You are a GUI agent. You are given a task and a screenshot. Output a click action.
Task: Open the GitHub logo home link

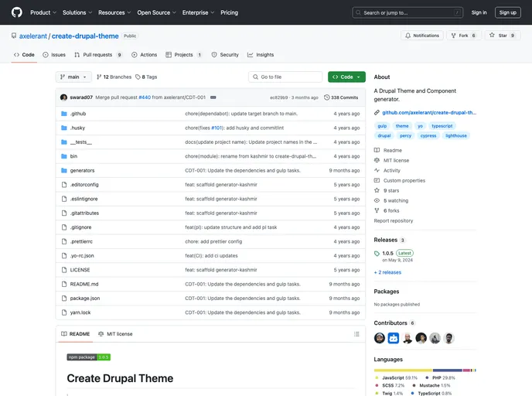point(17,12)
